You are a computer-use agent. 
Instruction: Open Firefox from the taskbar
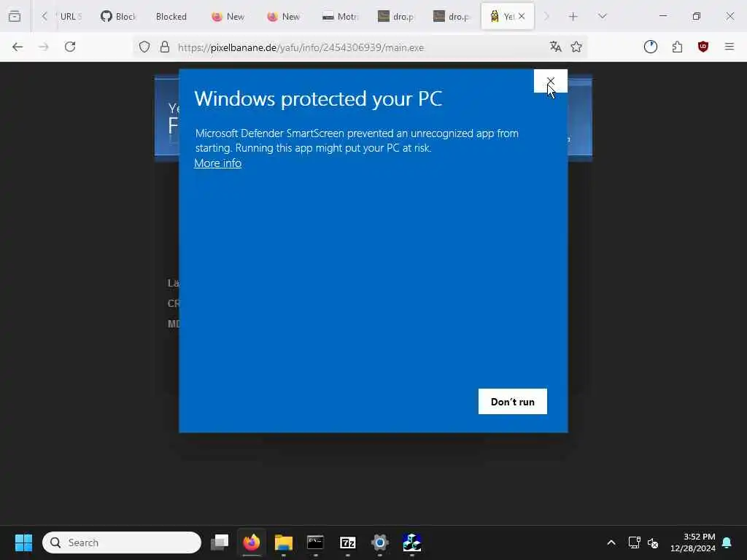252,542
